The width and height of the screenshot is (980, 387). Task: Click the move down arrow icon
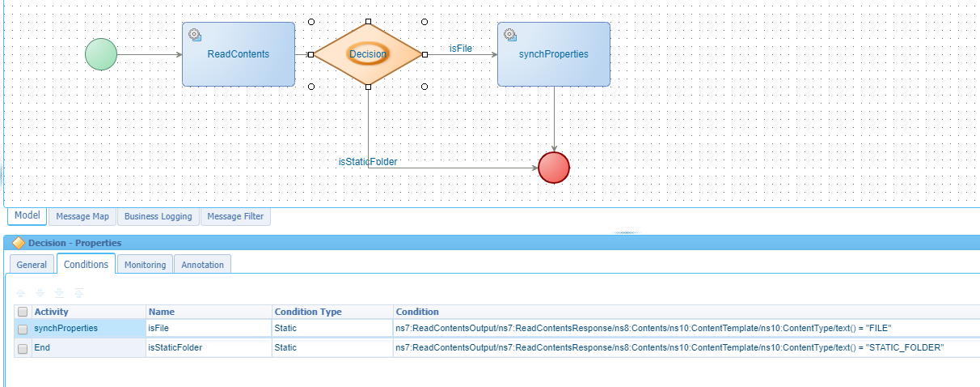[x=40, y=292]
